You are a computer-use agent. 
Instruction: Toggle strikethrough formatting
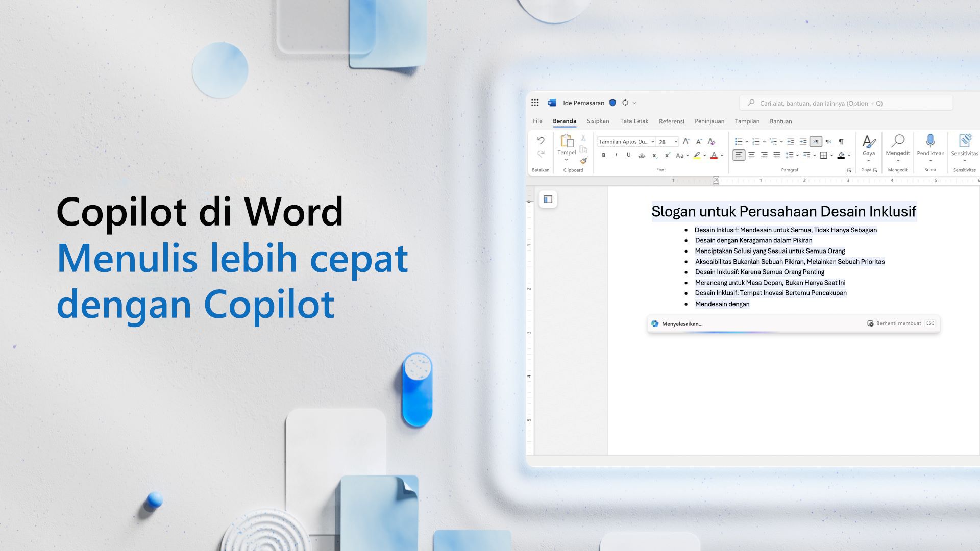point(642,155)
